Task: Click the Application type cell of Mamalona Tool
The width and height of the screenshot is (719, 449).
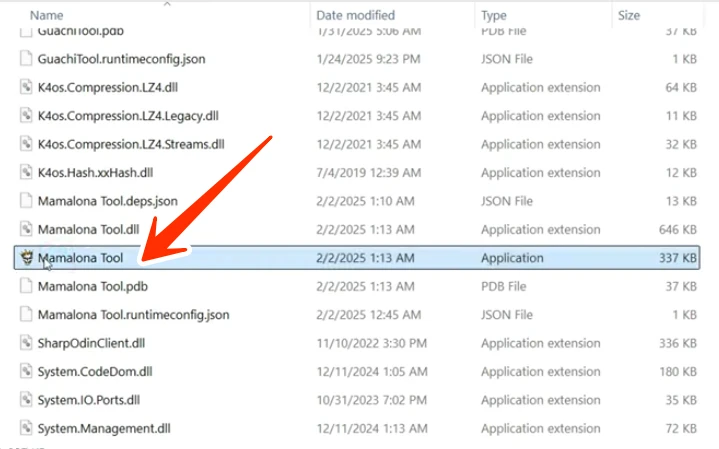Action: (x=512, y=258)
